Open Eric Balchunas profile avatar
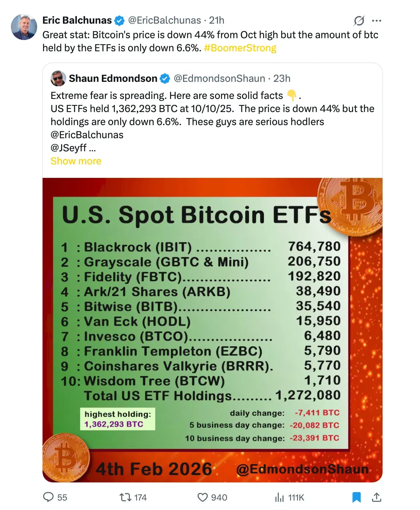420x510 pixels. pyautogui.click(x=24, y=27)
